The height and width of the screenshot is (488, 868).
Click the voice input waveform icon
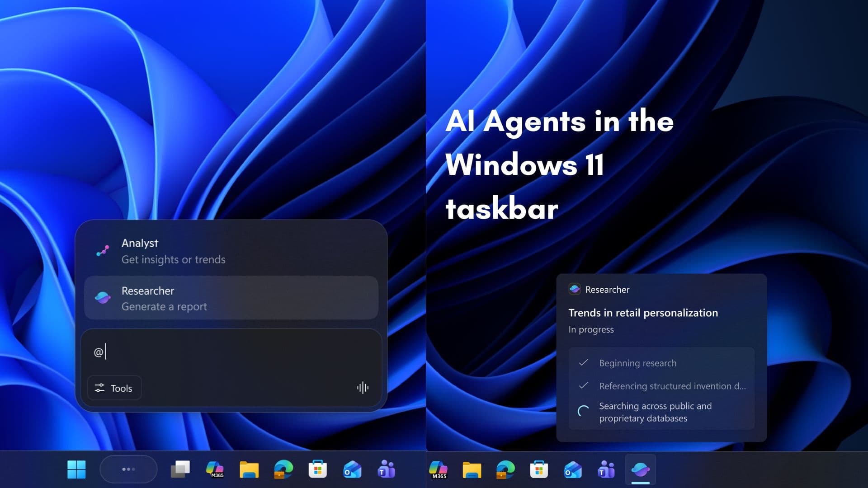pos(363,388)
